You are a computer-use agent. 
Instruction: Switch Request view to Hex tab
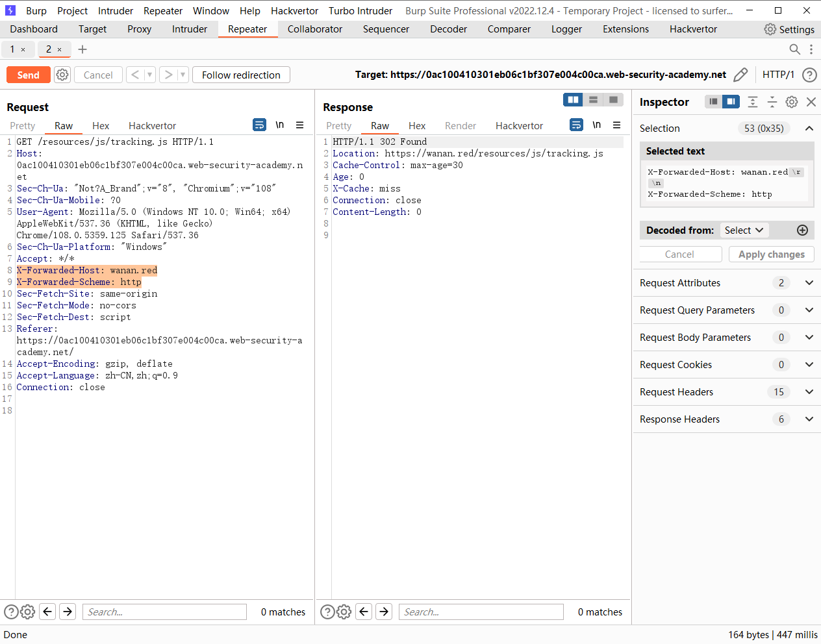(x=101, y=126)
